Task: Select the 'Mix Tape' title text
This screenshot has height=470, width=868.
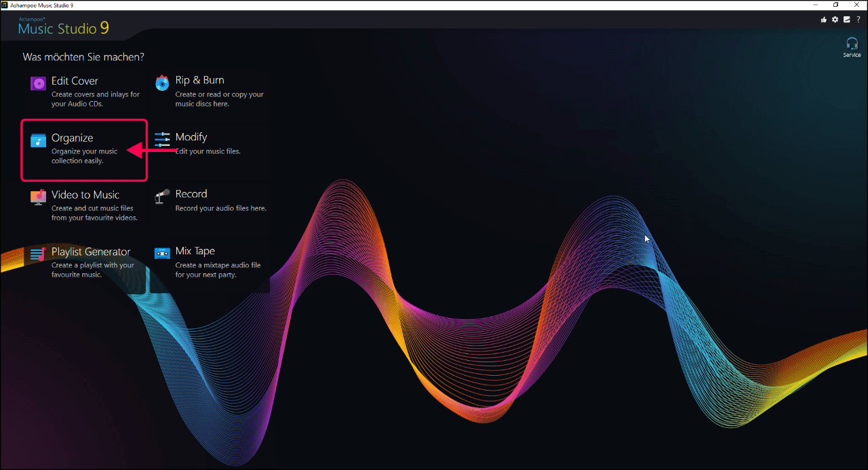Action: [x=195, y=251]
